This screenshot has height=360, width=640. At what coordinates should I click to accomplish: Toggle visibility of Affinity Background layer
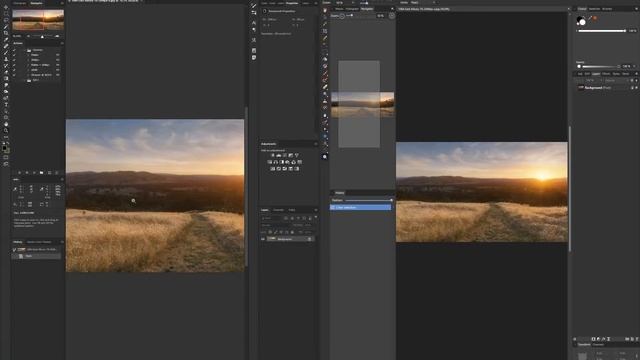coord(637,88)
